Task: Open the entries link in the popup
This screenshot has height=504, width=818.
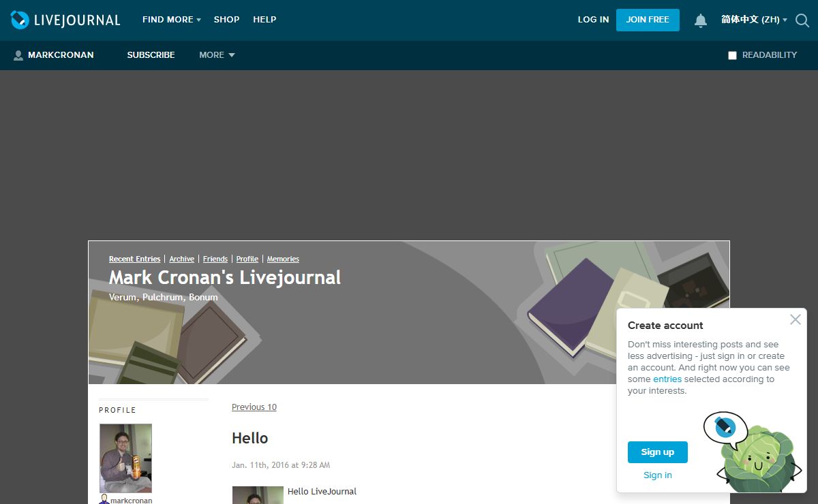Action: 667,379
